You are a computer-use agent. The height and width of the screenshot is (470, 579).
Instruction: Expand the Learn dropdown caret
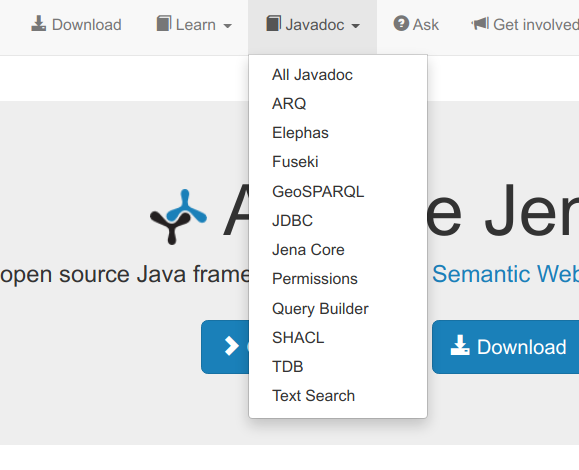point(227,26)
